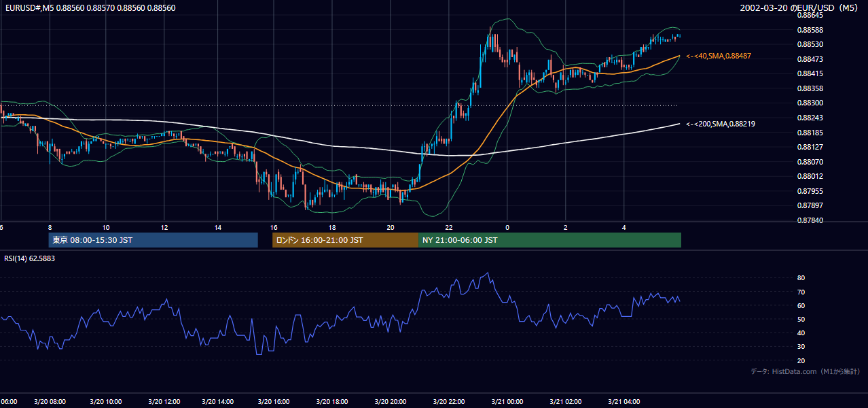
Task: Select the NY 21:00-06:00 JST session bar
Action: [549, 240]
